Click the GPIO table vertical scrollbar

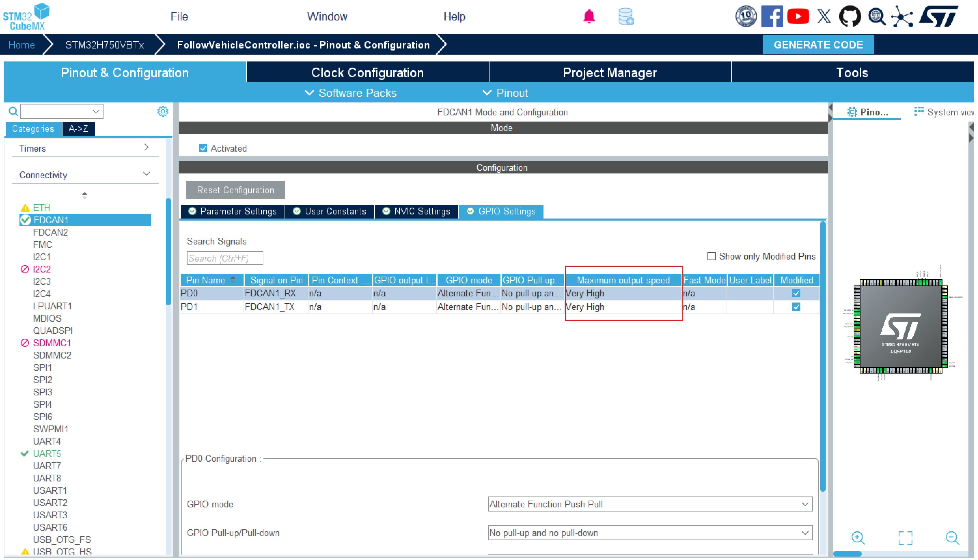(823, 356)
